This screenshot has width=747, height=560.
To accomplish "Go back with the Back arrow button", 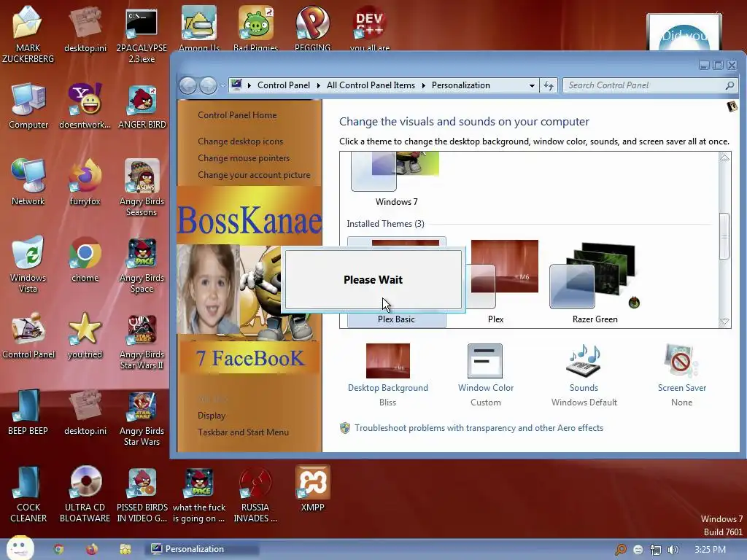I will (187, 86).
